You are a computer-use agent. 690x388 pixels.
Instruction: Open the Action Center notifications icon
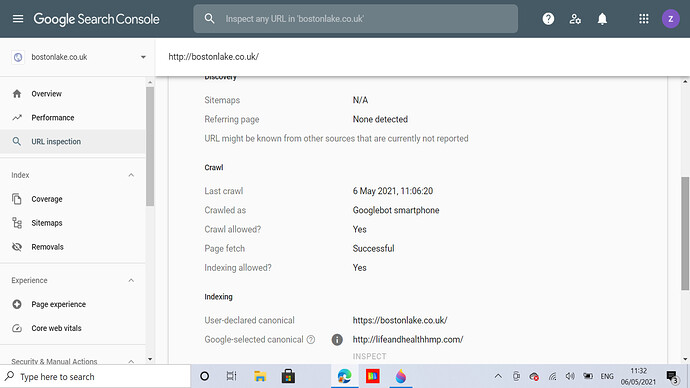(x=672, y=377)
